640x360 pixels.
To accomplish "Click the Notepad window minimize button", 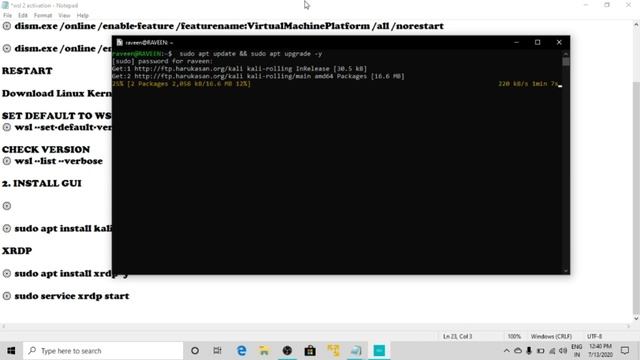I will (x=586, y=5).
